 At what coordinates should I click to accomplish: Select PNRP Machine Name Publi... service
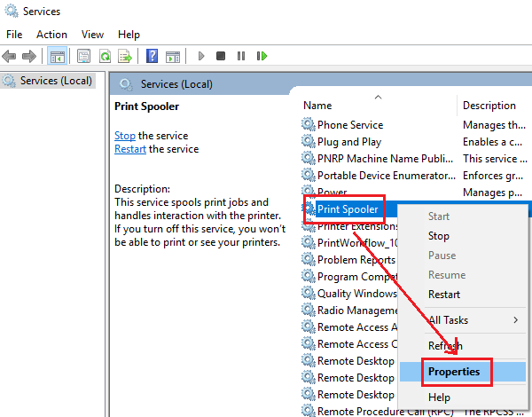(385, 159)
